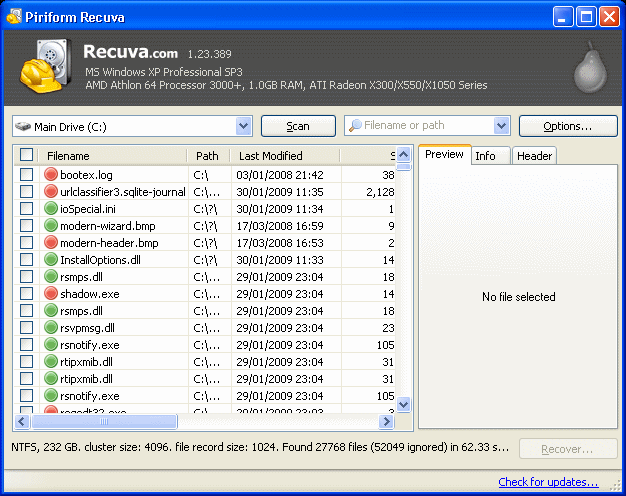Click the file list scroll-right arrow
626x496 pixels.
(x=386, y=421)
